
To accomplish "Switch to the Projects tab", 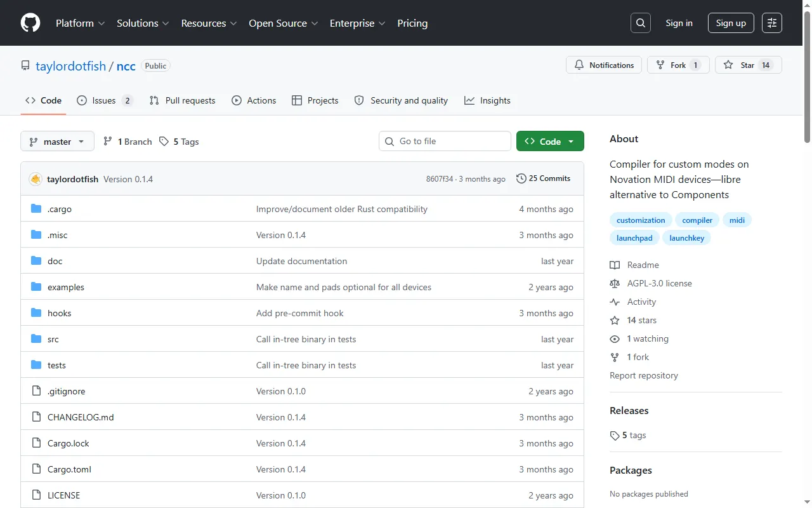I will 315,100.
